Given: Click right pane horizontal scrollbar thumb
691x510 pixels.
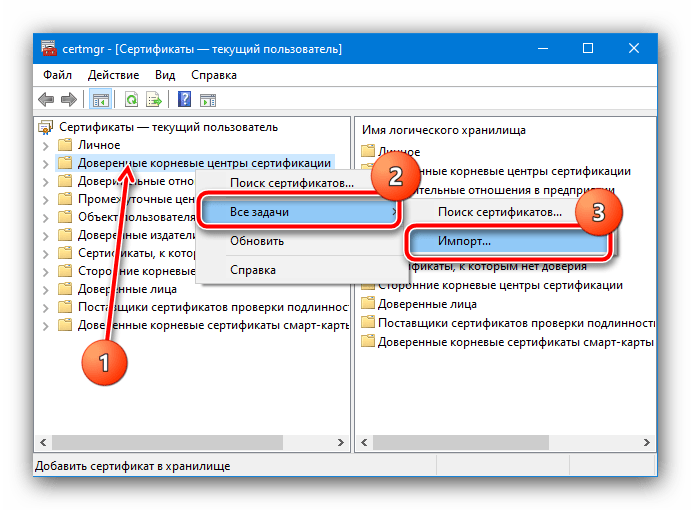Looking at the screenshot, I should click(x=461, y=442).
